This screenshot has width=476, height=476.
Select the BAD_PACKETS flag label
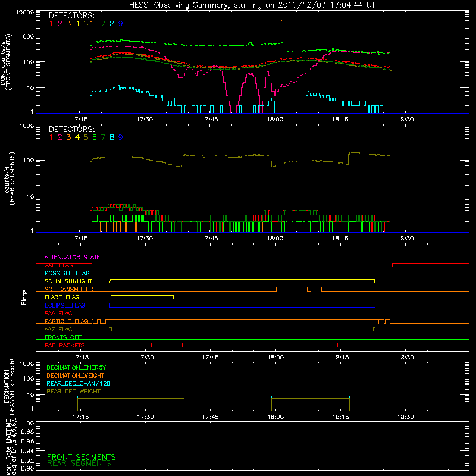click(x=65, y=345)
